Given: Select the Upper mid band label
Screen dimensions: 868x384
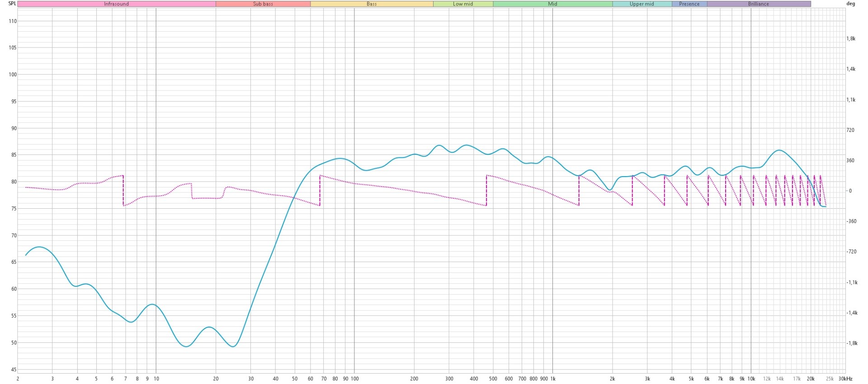Looking at the screenshot, I should [x=642, y=4].
